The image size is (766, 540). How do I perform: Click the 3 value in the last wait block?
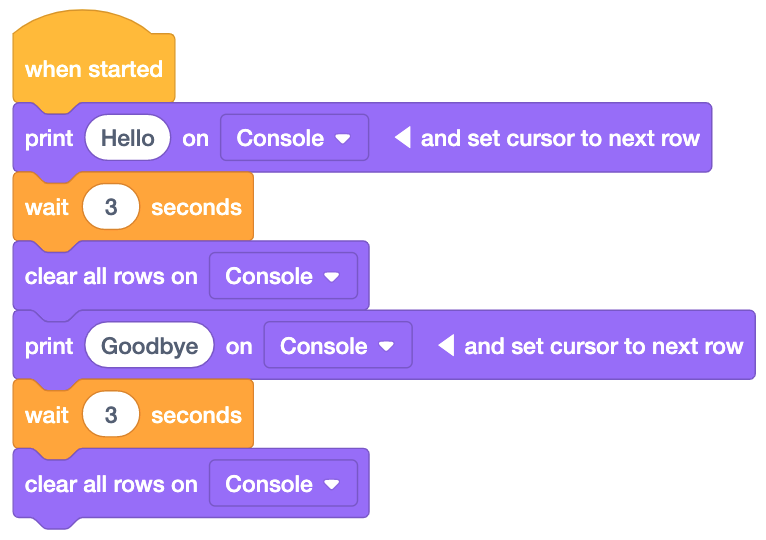[x=111, y=415]
